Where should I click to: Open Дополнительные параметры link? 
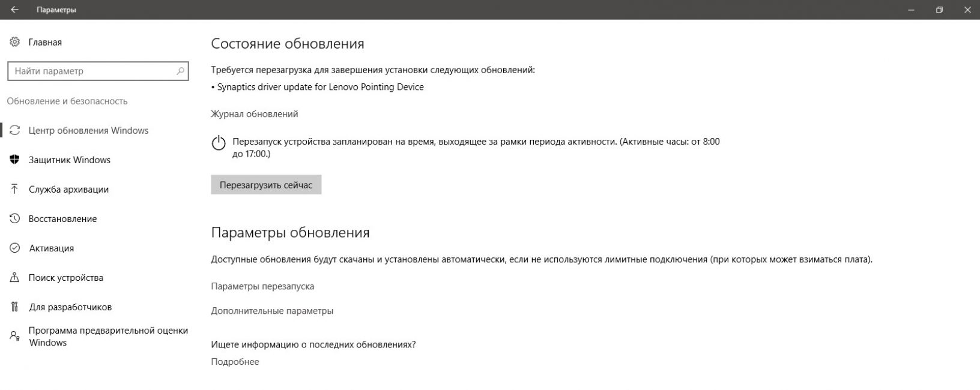coord(272,311)
